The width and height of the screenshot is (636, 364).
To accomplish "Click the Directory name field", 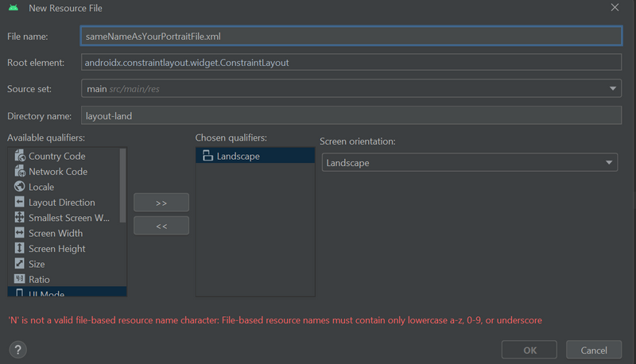I will 351,116.
